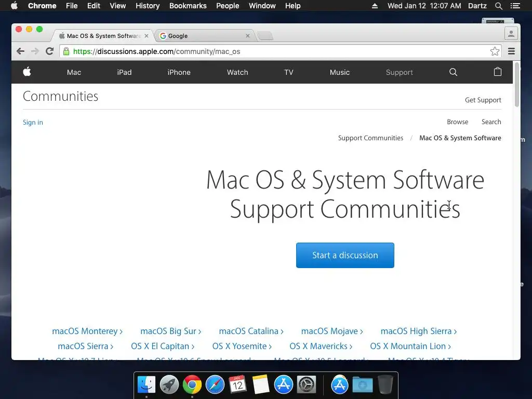Image resolution: width=532 pixels, height=399 pixels.
Task: Close the Mac OS & System Software tab
Action: coord(146,36)
